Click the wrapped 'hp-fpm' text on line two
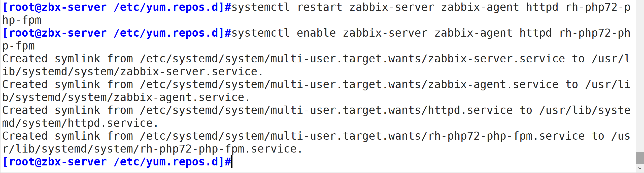The height and width of the screenshot is (173, 644). (x=22, y=20)
